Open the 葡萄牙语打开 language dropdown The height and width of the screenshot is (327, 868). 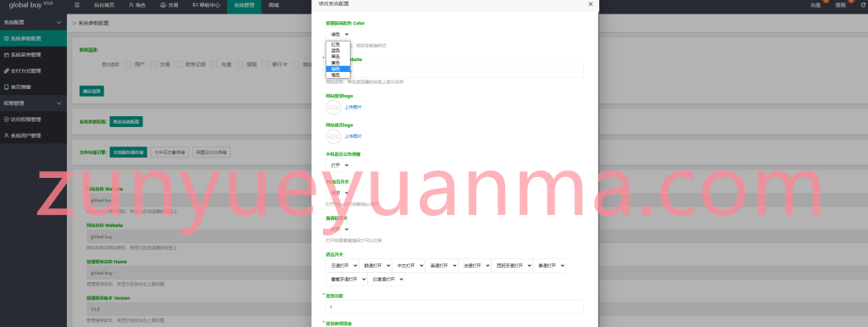click(x=347, y=280)
